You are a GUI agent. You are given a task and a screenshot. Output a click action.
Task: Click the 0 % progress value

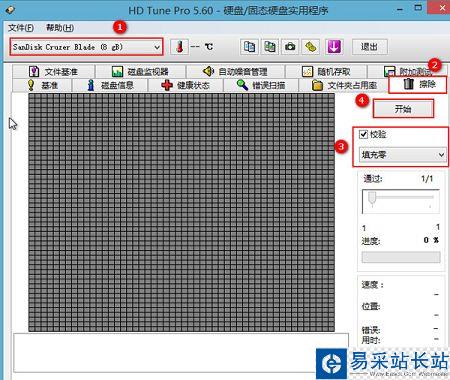(431, 240)
